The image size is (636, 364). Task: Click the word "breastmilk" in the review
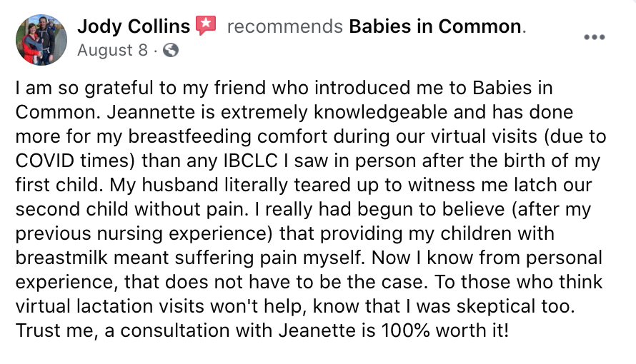[x=61, y=258]
